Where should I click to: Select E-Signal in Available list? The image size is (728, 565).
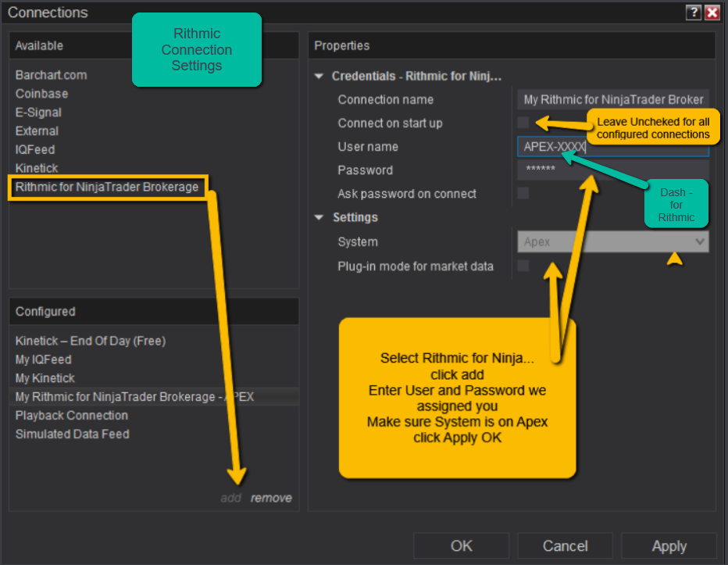coord(38,113)
